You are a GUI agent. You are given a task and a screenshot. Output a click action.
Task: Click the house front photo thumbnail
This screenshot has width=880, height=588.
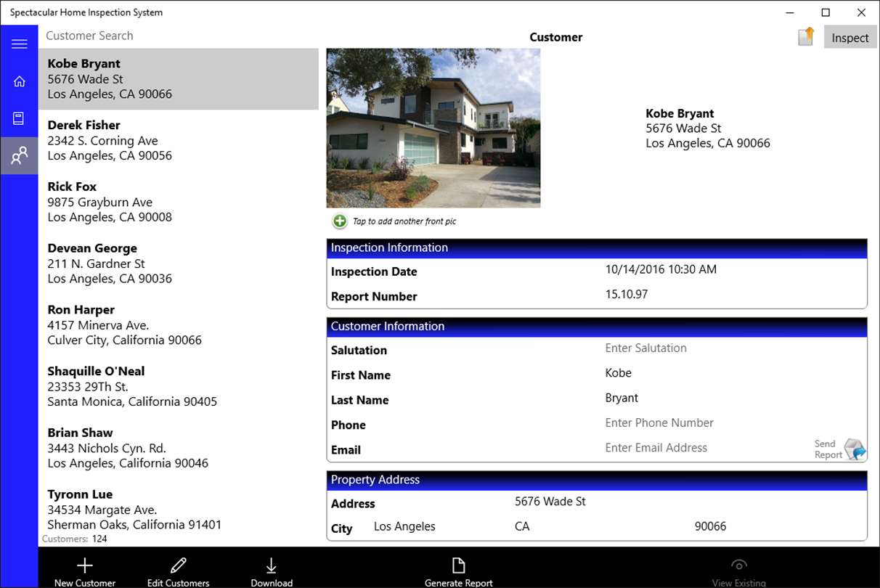433,128
